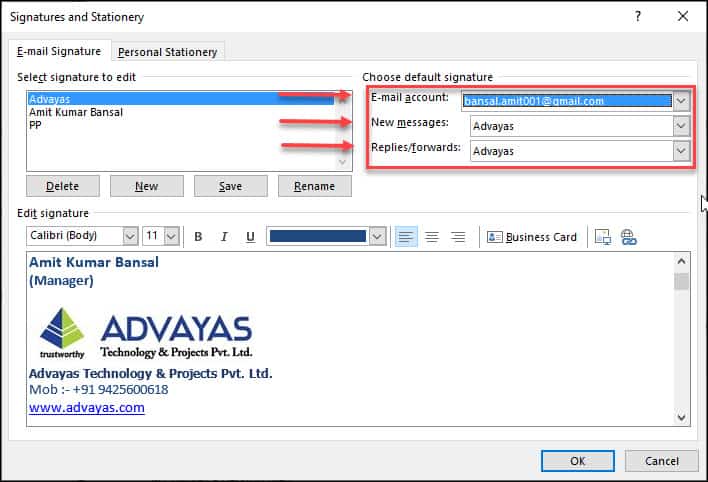
Task: Center the signature text
Action: tap(432, 237)
